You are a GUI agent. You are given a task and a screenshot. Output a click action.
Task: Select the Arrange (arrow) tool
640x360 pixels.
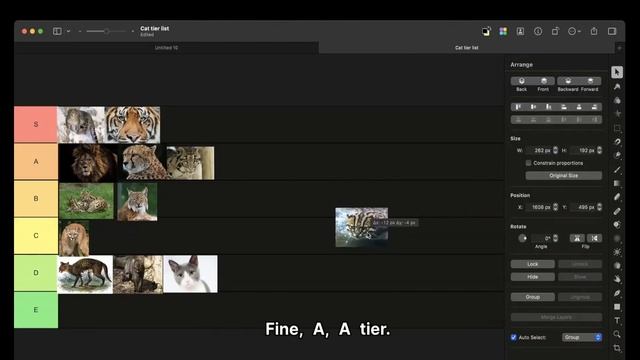617,72
